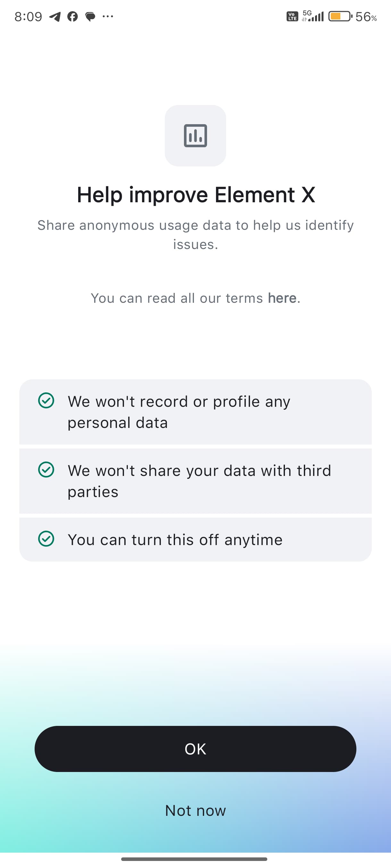Tap the 'Help improve Element X' heading
The width and height of the screenshot is (391, 868).
[196, 195]
